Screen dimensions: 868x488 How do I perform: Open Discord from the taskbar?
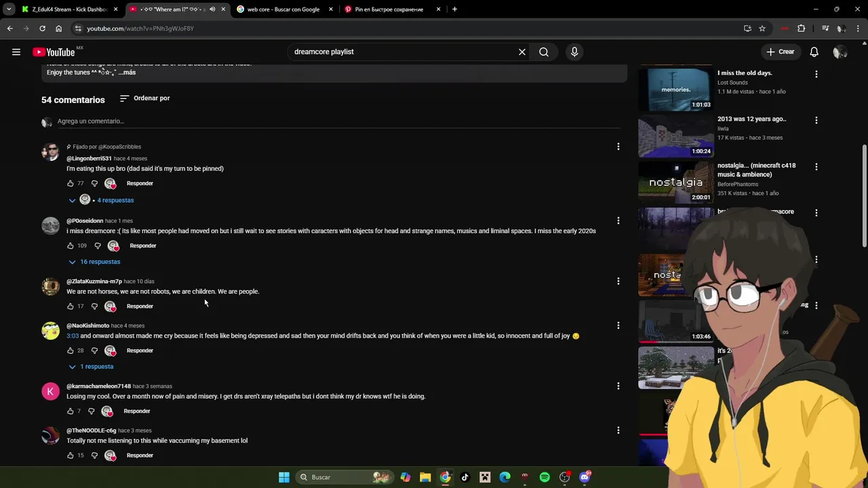pyautogui.click(x=585, y=477)
